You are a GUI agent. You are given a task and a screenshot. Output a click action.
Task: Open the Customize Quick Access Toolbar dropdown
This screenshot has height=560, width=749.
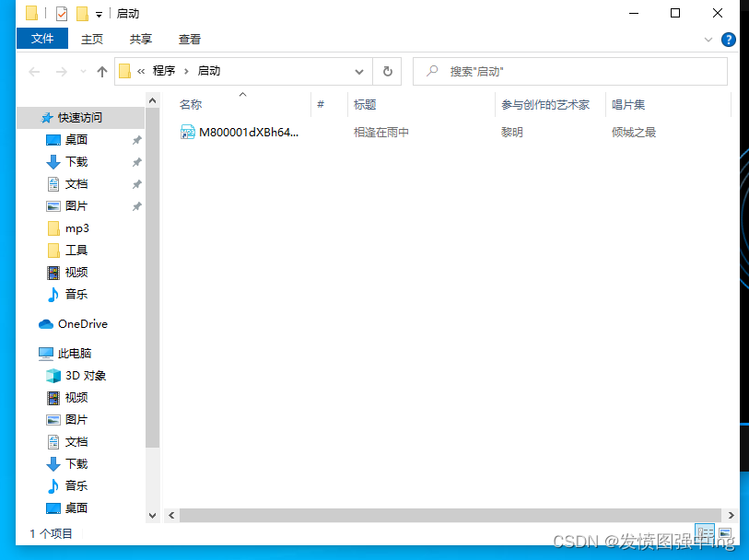coord(99,15)
